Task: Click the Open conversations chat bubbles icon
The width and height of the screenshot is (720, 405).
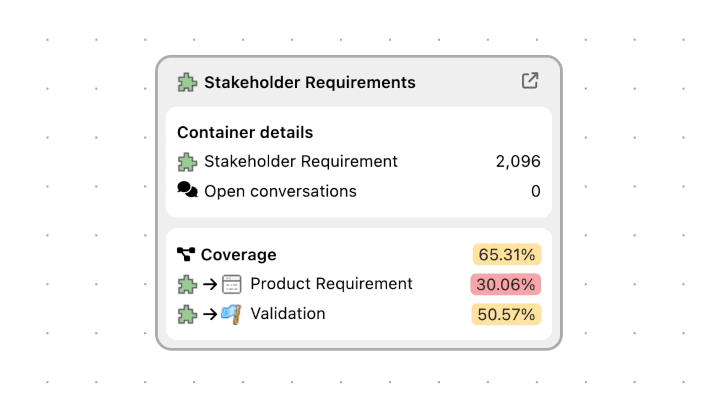Action: 187,191
